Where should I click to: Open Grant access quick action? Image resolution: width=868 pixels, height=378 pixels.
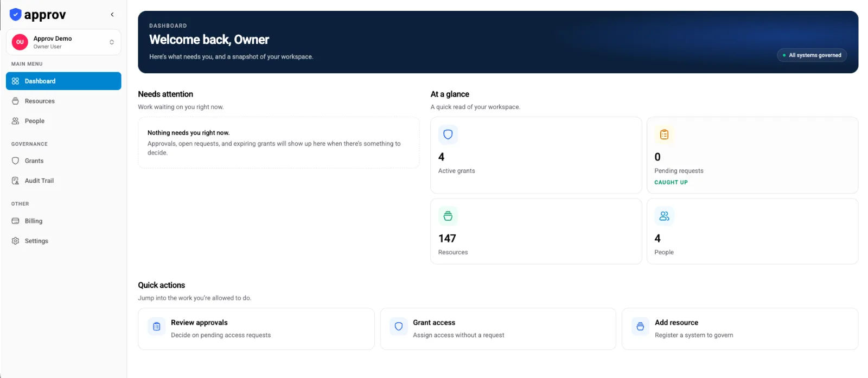click(498, 329)
